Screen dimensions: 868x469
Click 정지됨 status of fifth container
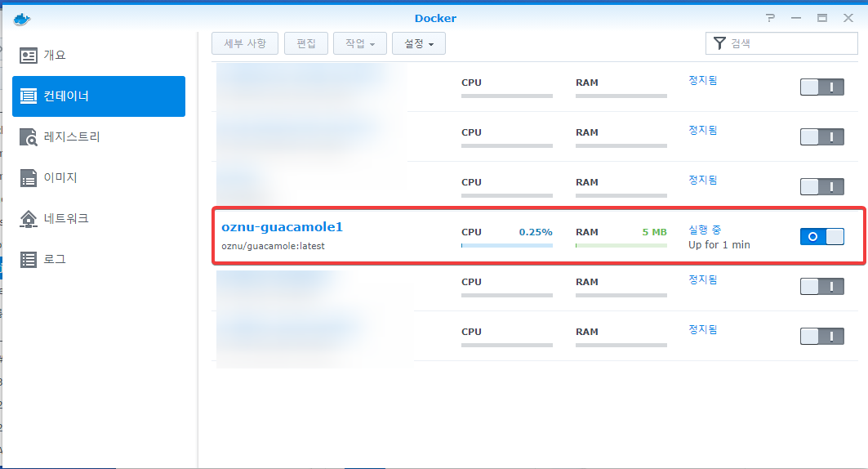pyautogui.click(x=702, y=279)
